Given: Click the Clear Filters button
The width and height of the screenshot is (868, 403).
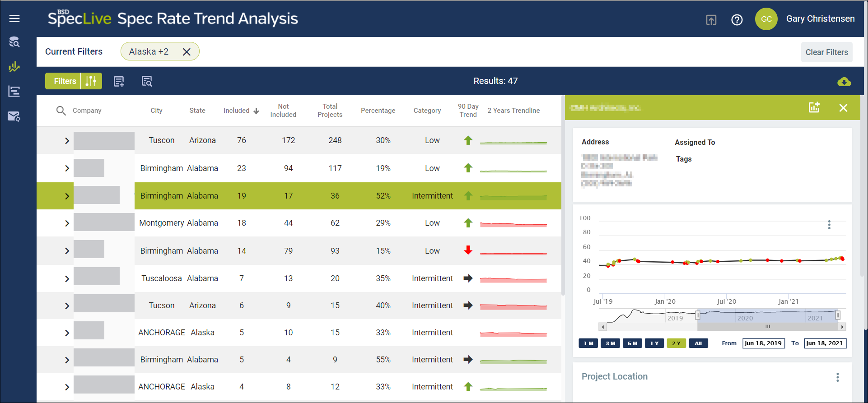Looking at the screenshot, I should coord(827,52).
